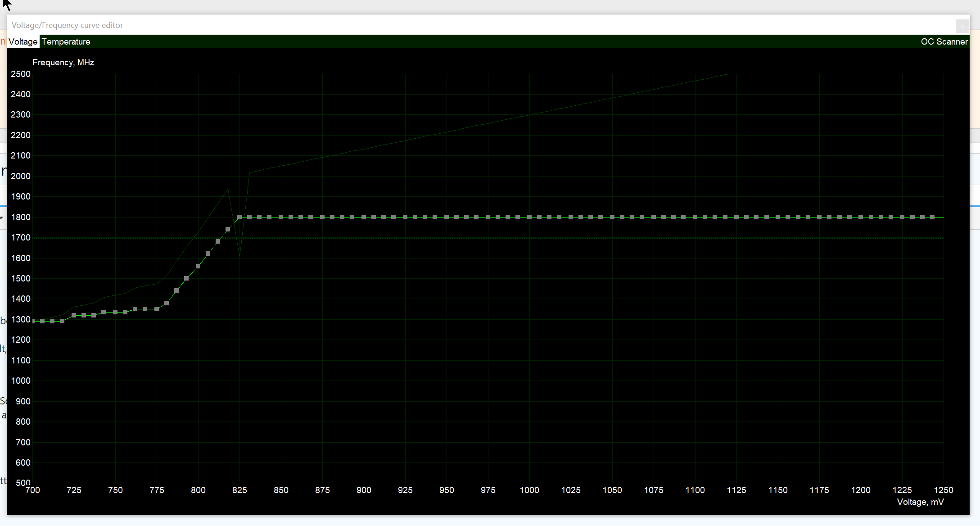980x526 pixels.
Task: Click the curve point at 750 mV
Action: coord(115,312)
